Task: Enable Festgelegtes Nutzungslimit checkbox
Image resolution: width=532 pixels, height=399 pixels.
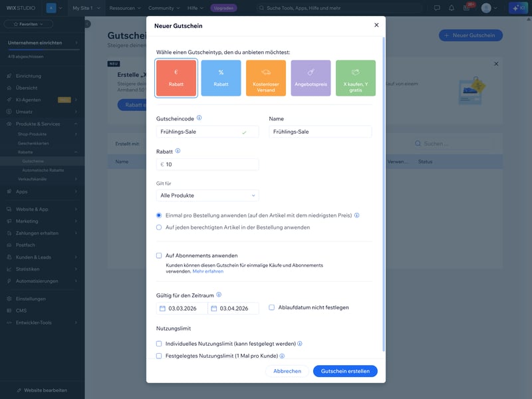Action: pyautogui.click(x=159, y=356)
